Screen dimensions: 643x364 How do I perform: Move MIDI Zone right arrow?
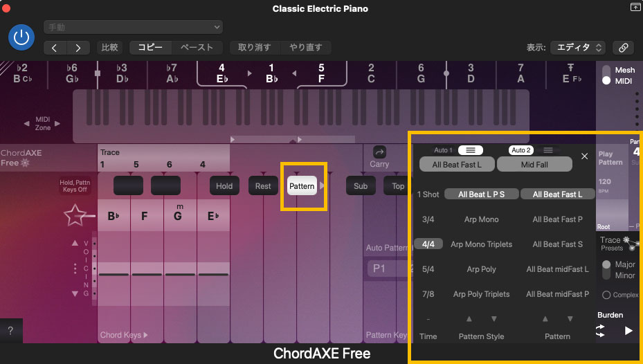coord(57,123)
